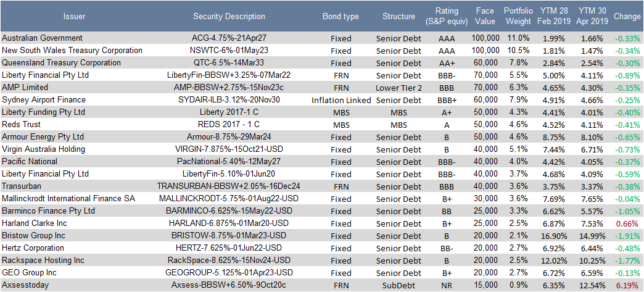Viewport: 644px width, 292px height.
Task: Select Barminco Finance Pty Ltd cell
Action: click(x=49, y=211)
